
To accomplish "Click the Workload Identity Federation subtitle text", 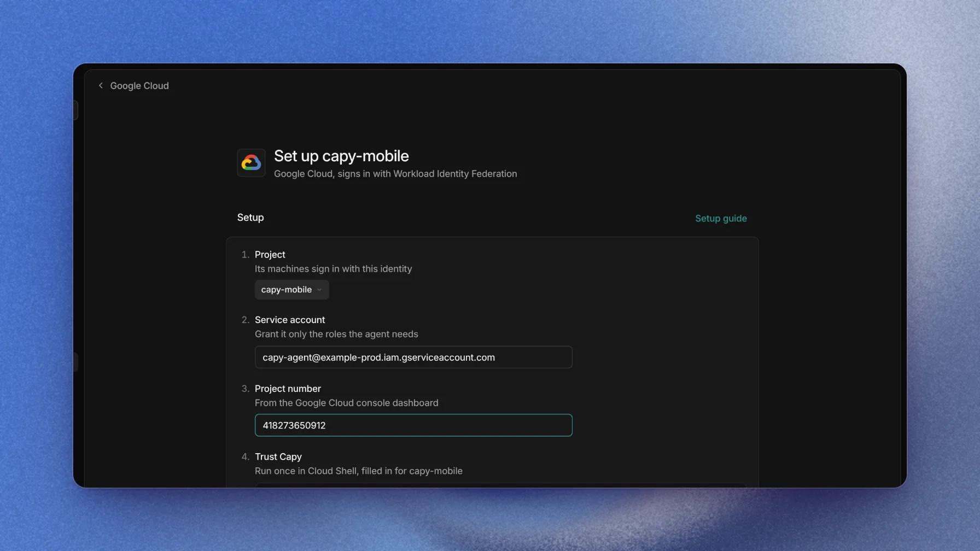I will (395, 174).
